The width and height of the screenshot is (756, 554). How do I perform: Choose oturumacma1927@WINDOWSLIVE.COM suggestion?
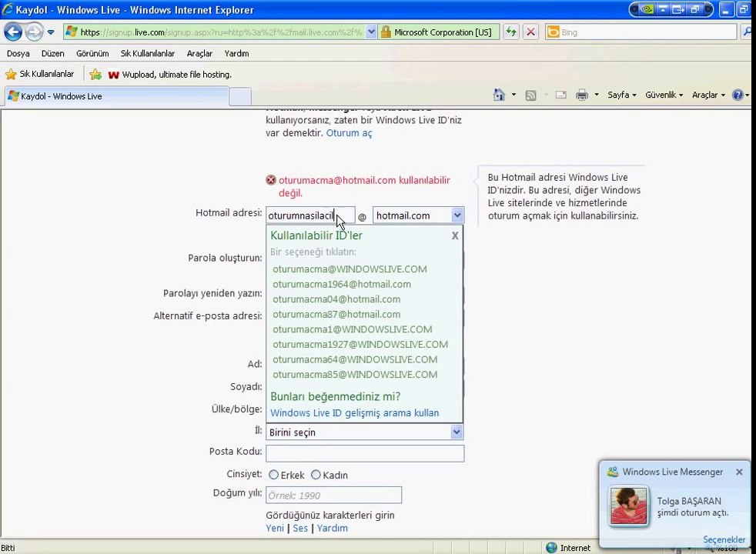pos(360,345)
